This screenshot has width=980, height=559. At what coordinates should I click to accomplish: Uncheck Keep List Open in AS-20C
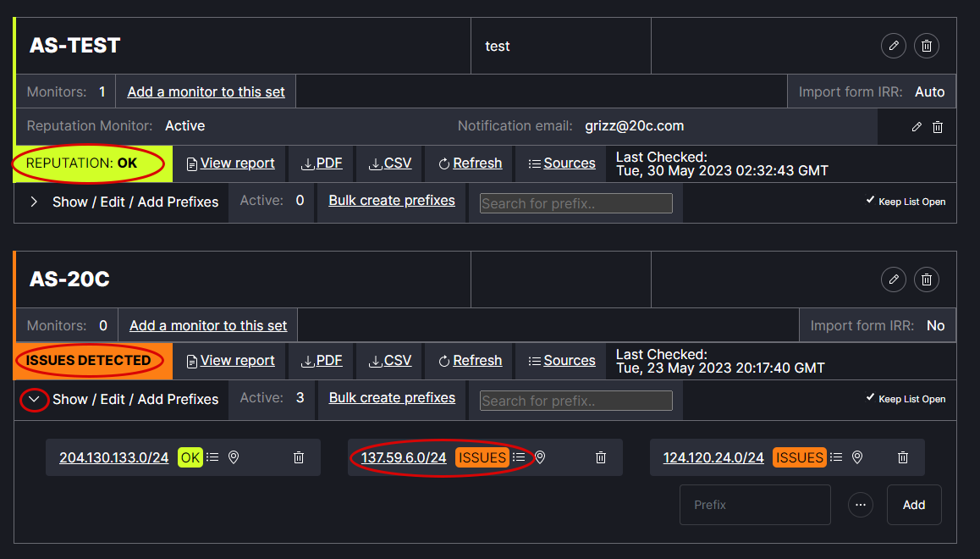(870, 398)
